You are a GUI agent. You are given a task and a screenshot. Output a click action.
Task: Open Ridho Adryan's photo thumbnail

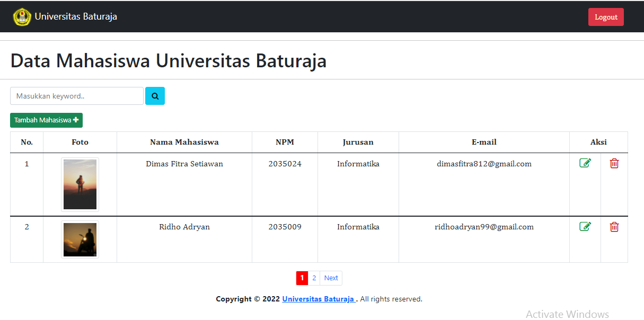(80, 239)
